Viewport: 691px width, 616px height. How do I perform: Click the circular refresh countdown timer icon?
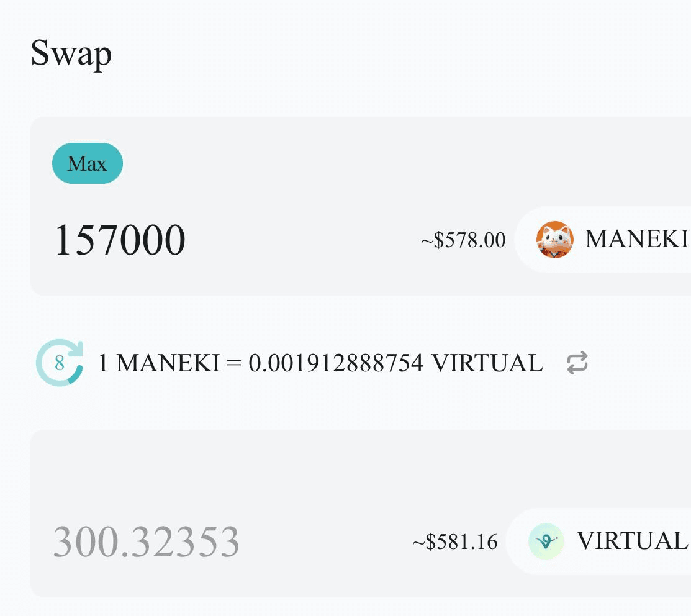click(x=60, y=363)
